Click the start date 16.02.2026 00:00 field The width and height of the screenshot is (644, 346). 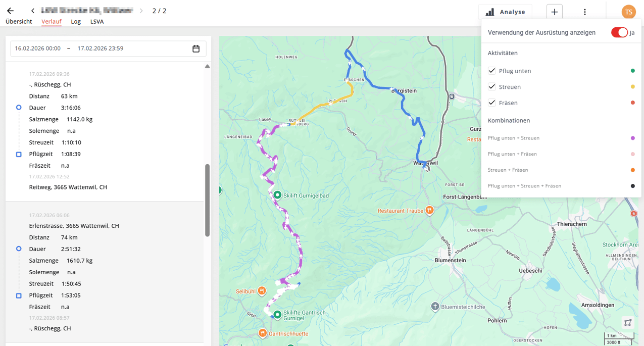(x=37, y=48)
